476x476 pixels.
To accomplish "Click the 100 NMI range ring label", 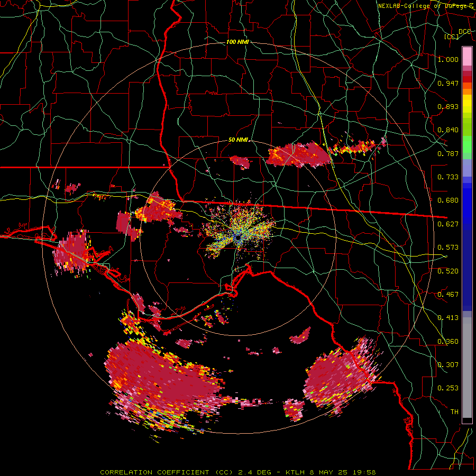I will pos(237,42).
